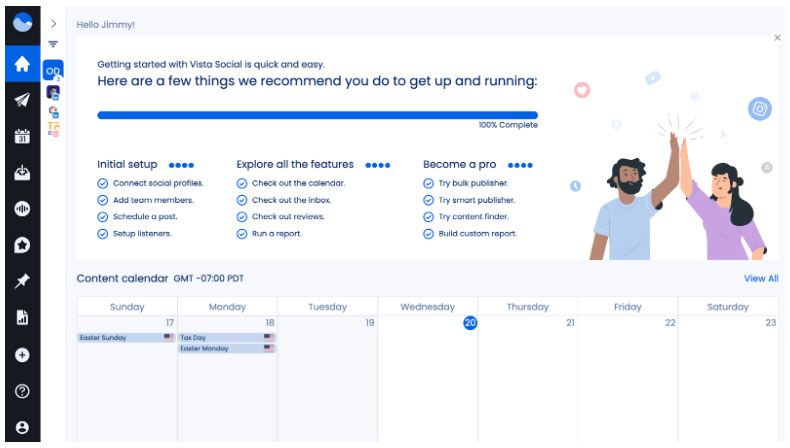Open the Publish paper plane icon

(22, 100)
